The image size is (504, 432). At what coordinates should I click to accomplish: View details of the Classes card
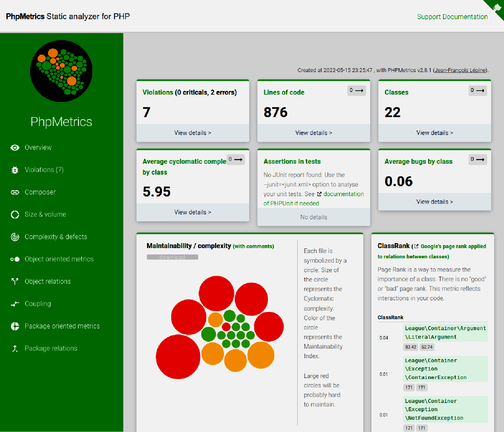435,133
